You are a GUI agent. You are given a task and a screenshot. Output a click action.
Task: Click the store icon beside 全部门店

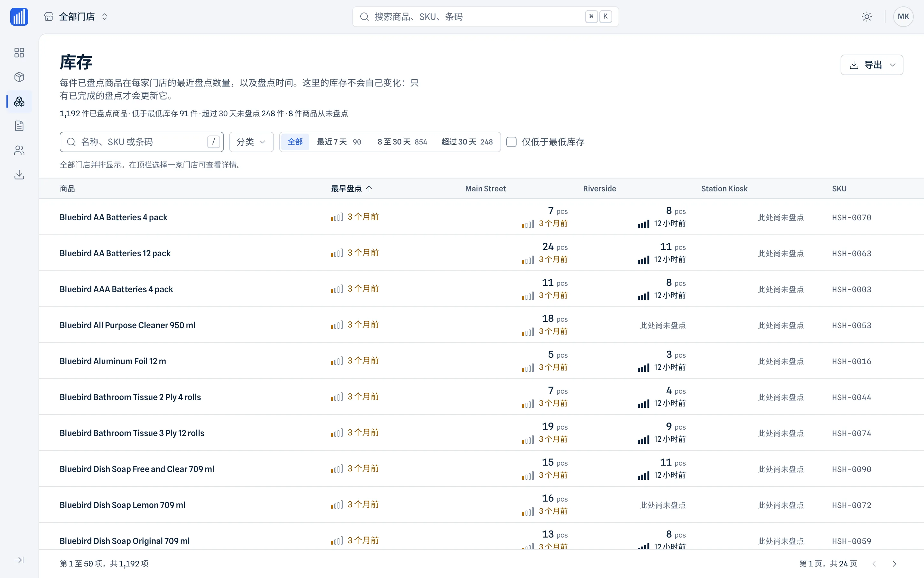click(48, 16)
